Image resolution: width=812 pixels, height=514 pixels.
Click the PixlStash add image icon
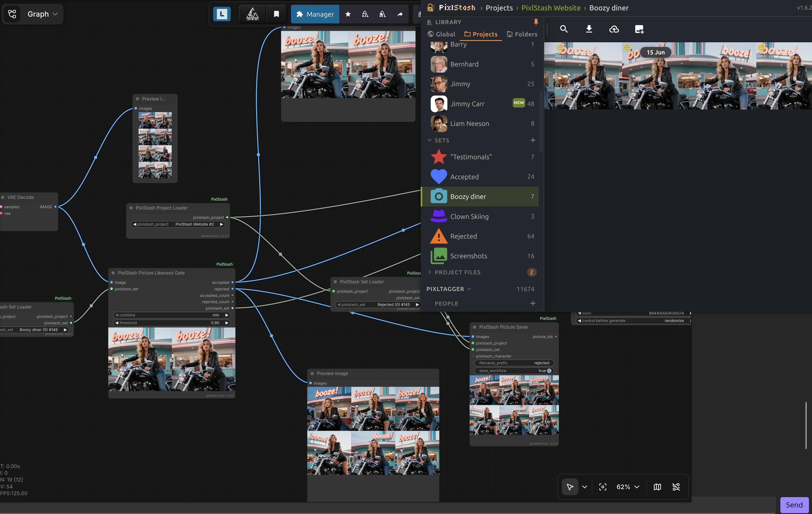click(x=639, y=29)
